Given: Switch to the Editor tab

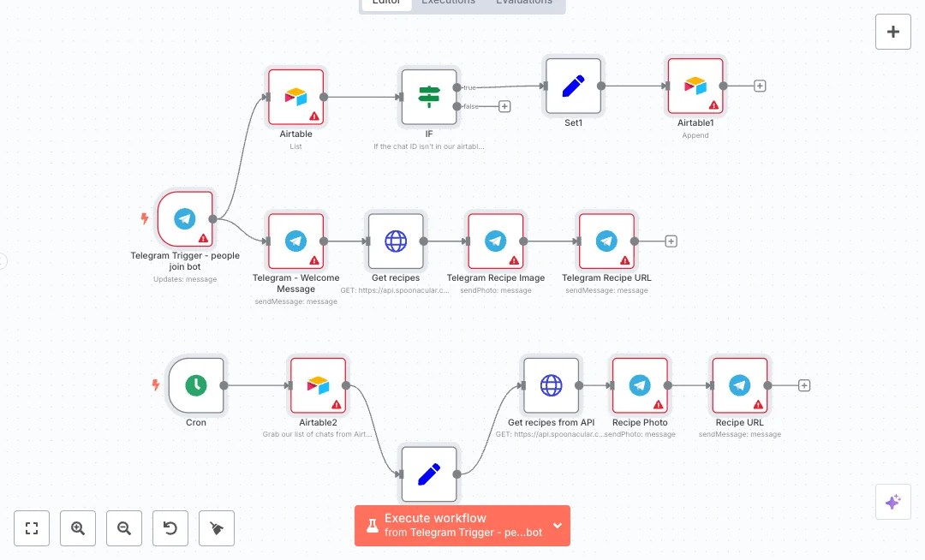Looking at the screenshot, I should 386,3.
